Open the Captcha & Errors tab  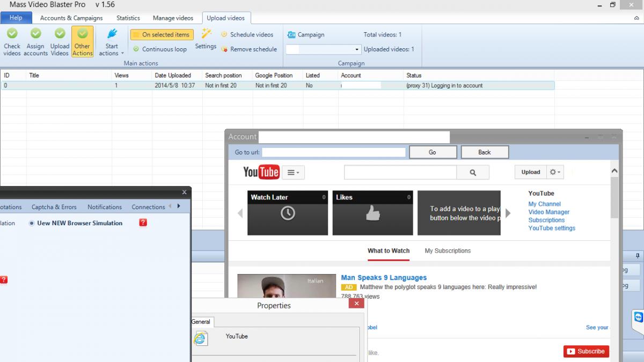(54, 207)
